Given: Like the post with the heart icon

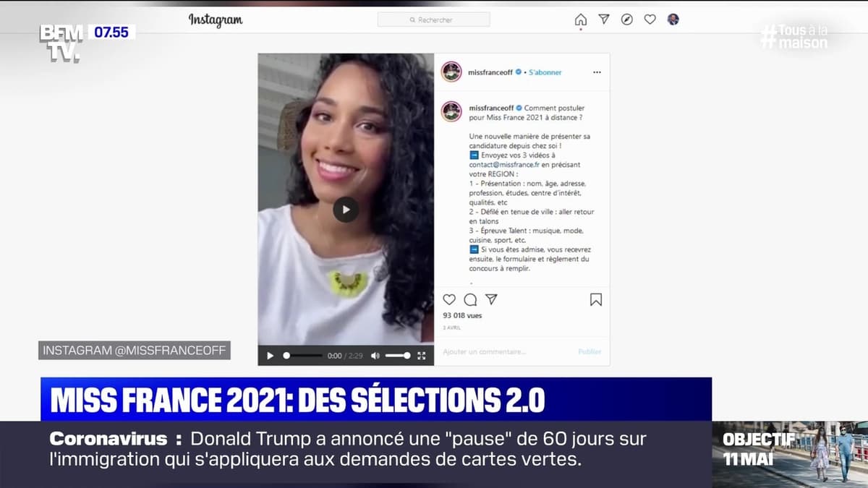Looking at the screenshot, I should pos(449,299).
